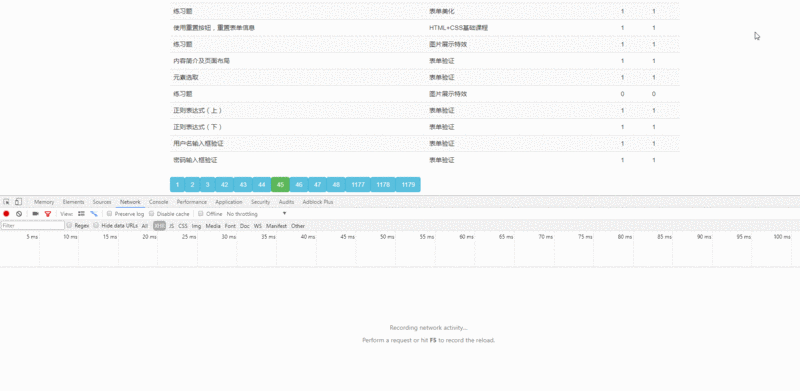Screen dimensions: 800x391
Task: Open the Memory tab in DevTools
Action: (x=44, y=202)
